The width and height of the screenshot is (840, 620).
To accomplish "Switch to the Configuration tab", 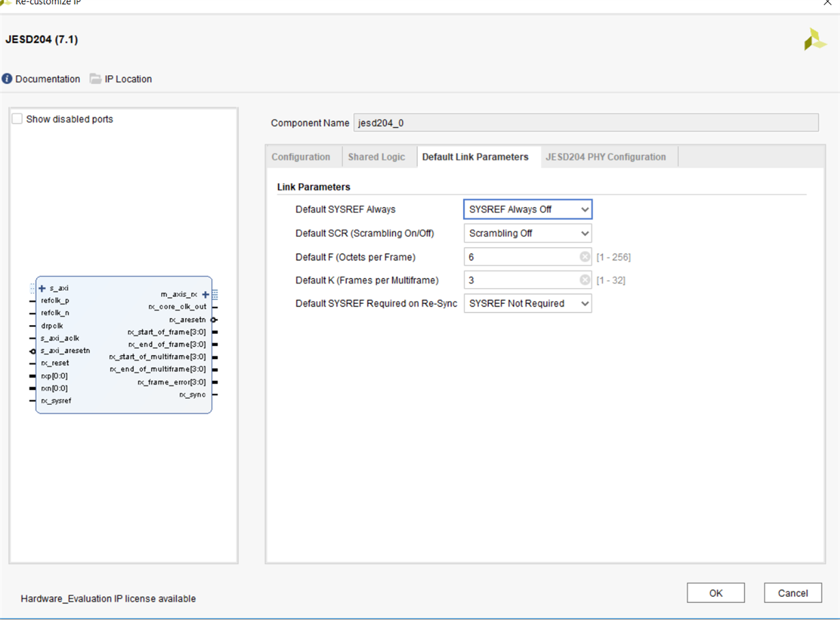I will (x=300, y=157).
